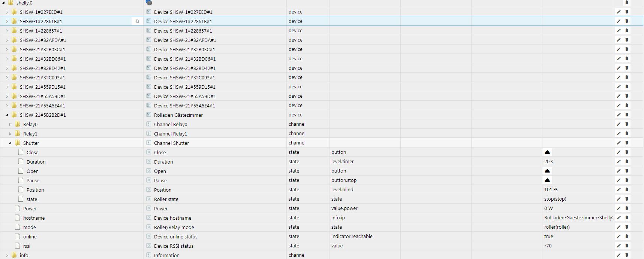Expand the info channel node
644x259 pixels.
click(x=7, y=255)
